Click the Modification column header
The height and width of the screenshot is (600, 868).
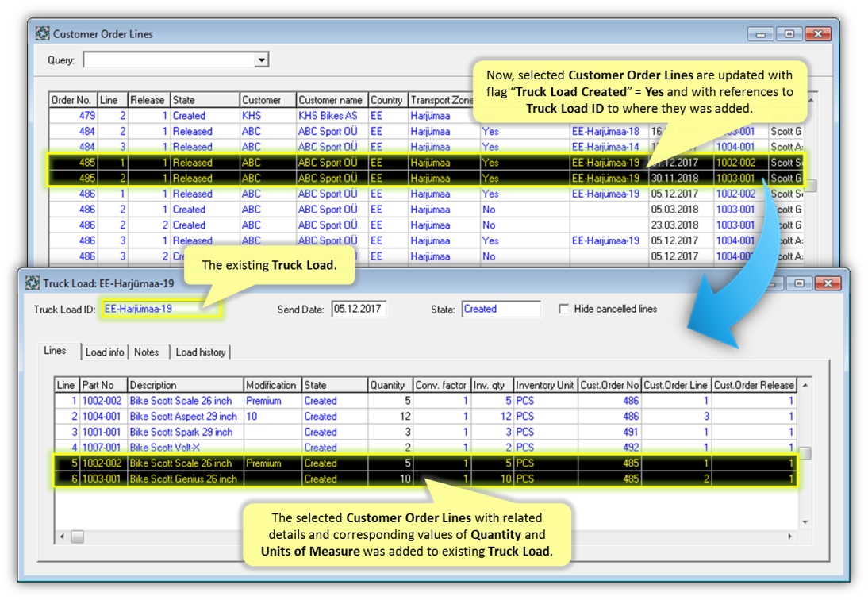tap(272, 385)
